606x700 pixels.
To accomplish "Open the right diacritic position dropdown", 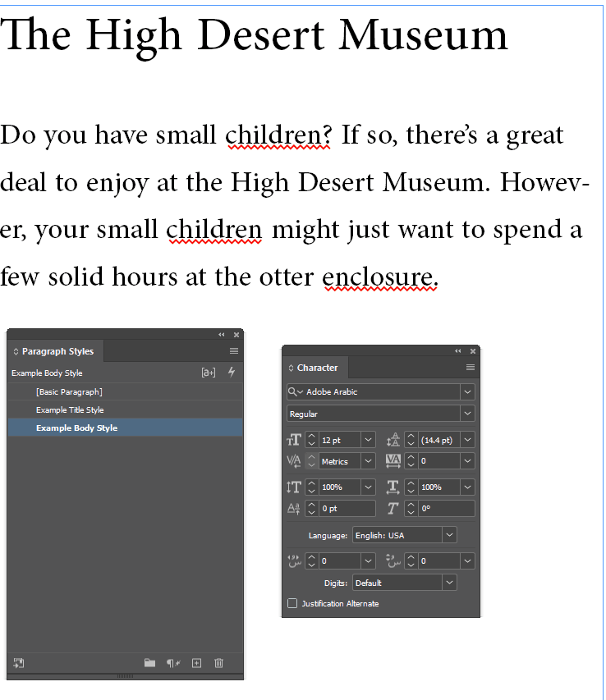I will 467,560.
